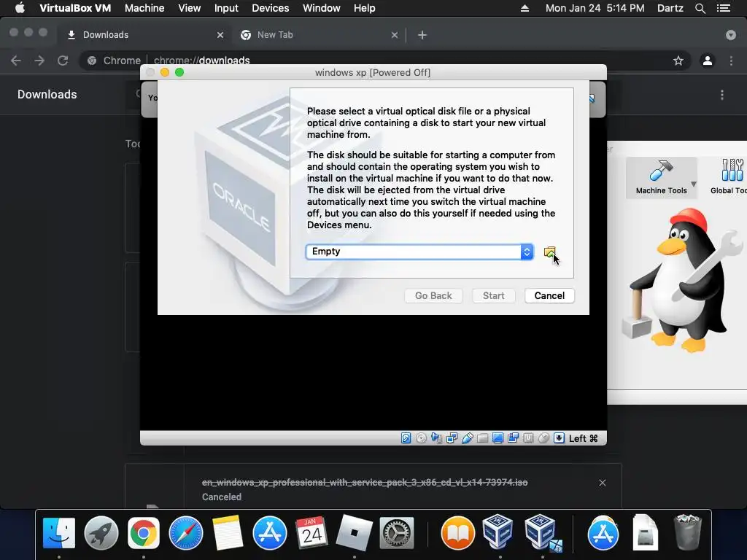Open Books from the Dock

[458, 533]
